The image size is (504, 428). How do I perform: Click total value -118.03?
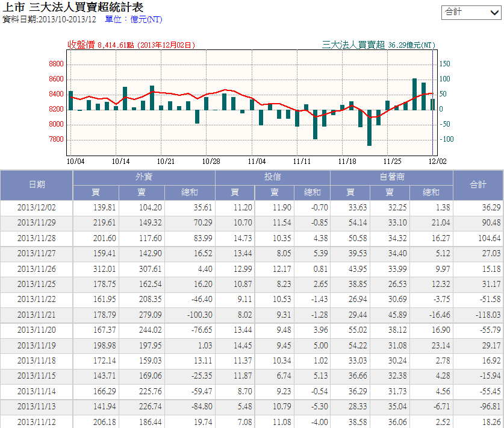488,315
